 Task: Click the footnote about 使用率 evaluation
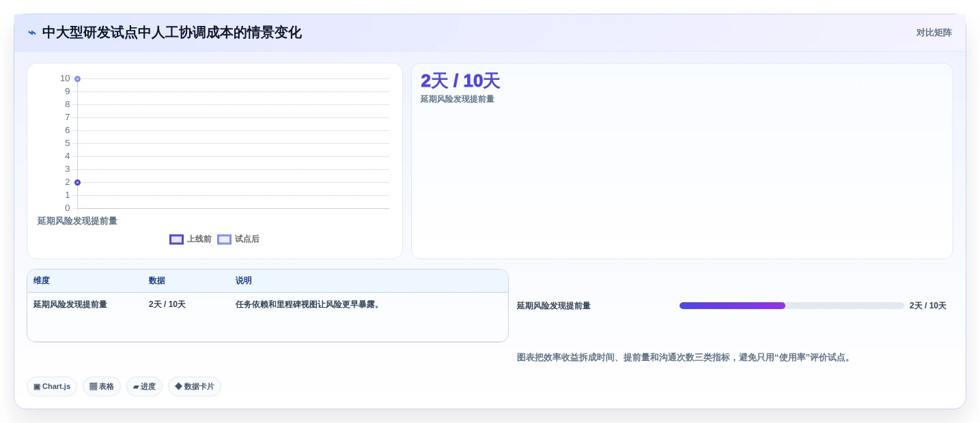point(686,358)
